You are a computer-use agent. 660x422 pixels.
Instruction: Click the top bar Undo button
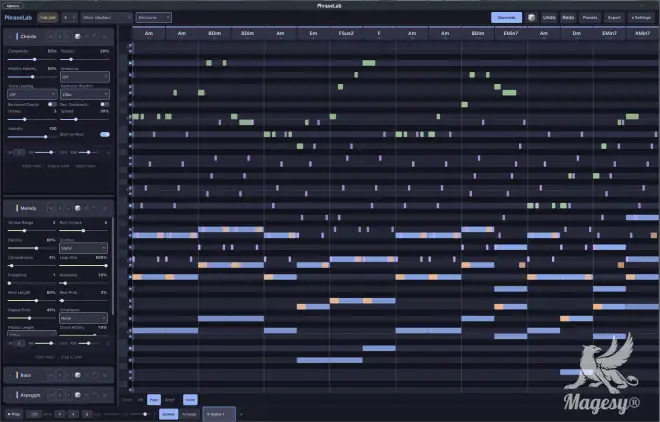[x=549, y=17]
